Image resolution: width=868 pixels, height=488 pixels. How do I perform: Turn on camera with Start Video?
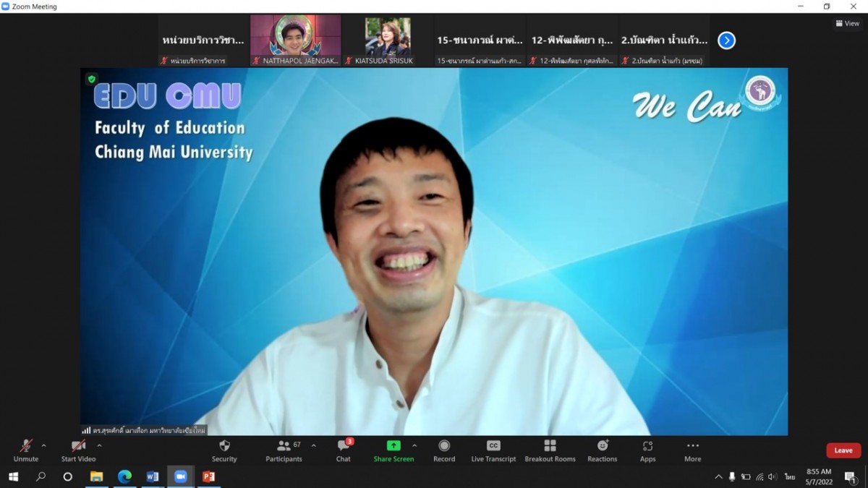pyautogui.click(x=78, y=450)
